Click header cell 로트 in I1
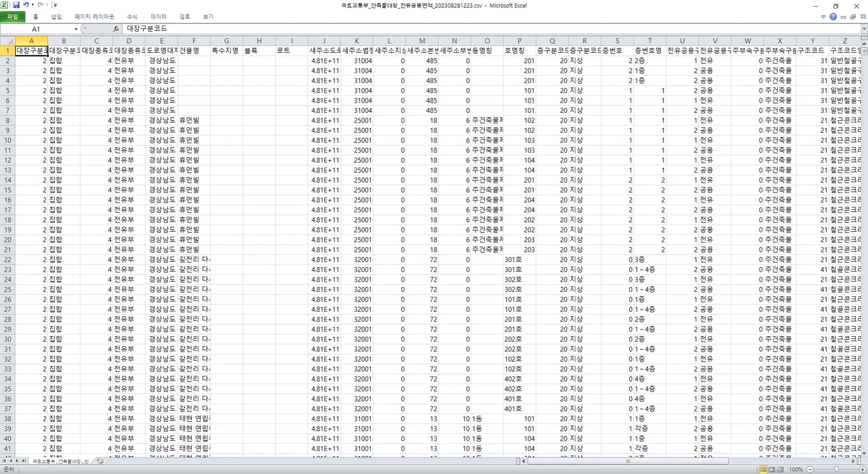 (x=292, y=50)
